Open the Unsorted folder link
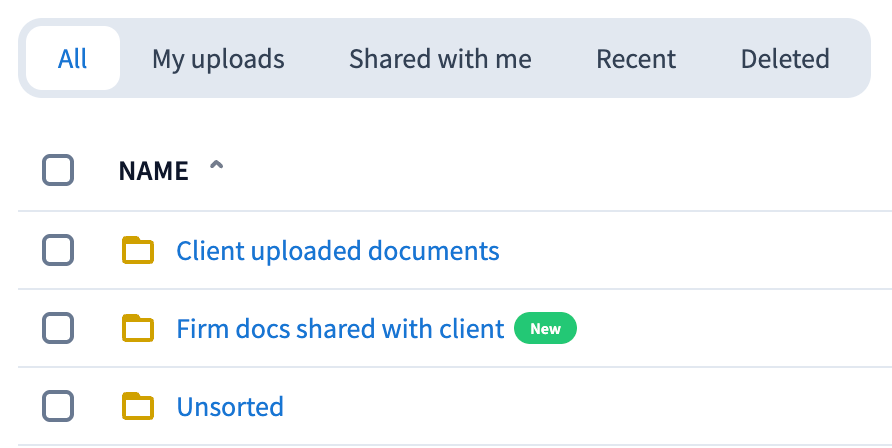Image resolution: width=892 pixels, height=448 pixels. tap(230, 407)
